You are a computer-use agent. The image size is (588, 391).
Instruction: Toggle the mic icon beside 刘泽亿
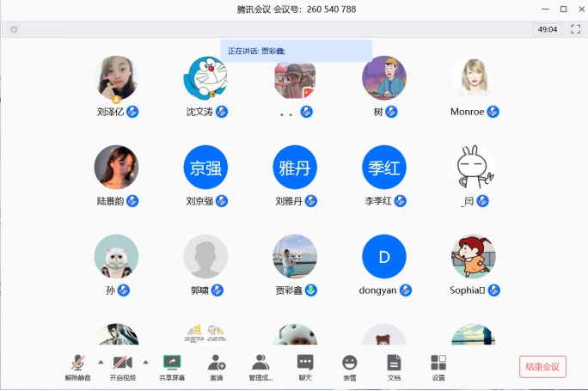point(133,112)
